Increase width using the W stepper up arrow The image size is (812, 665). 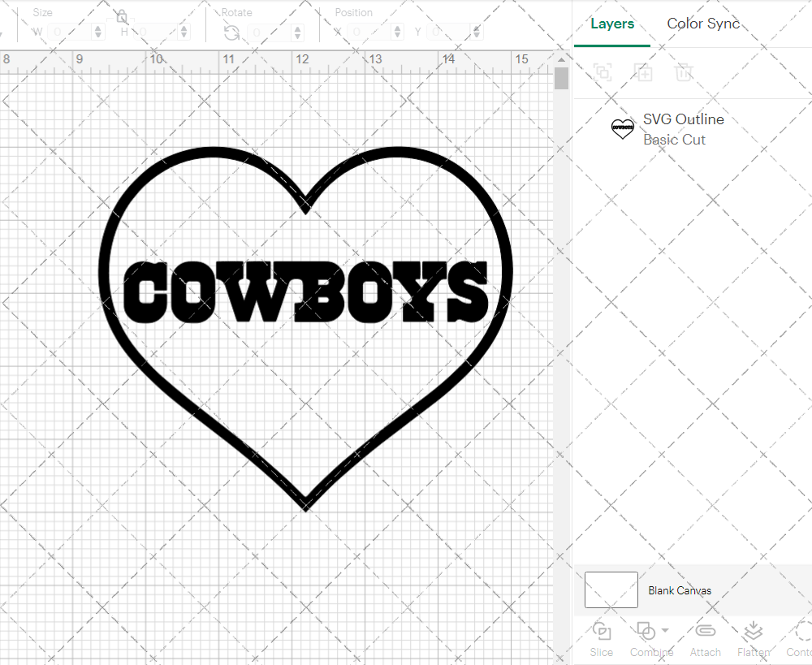pyautogui.click(x=97, y=27)
